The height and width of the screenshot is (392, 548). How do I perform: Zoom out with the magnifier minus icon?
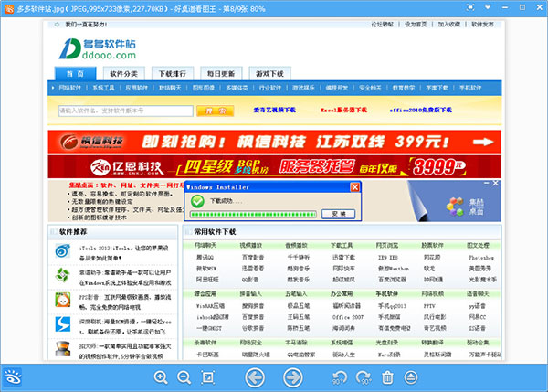coord(184,377)
